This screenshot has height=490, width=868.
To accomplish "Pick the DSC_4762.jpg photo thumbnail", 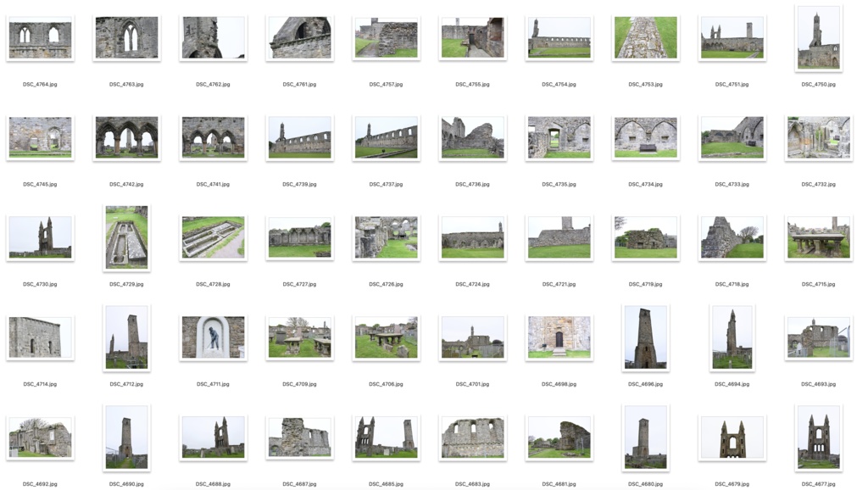I will (x=213, y=38).
